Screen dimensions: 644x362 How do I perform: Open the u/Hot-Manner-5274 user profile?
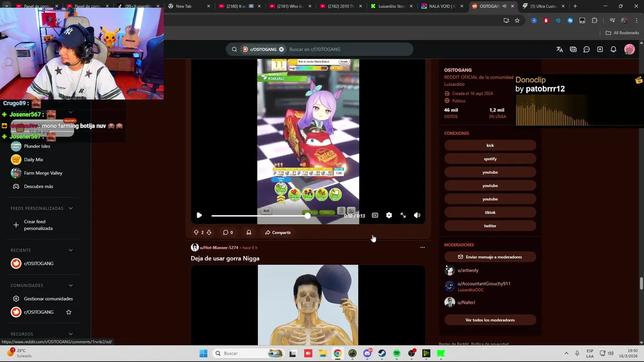[219, 247]
